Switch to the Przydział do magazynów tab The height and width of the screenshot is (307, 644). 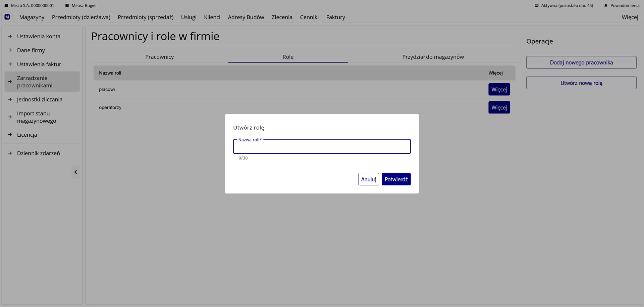[x=433, y=57]
